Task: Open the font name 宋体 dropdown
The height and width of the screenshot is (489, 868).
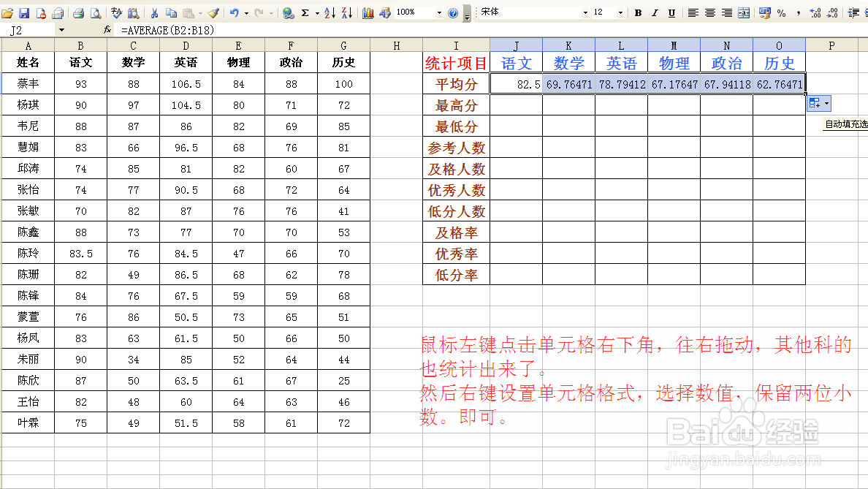Action: [x=586, y=13]
